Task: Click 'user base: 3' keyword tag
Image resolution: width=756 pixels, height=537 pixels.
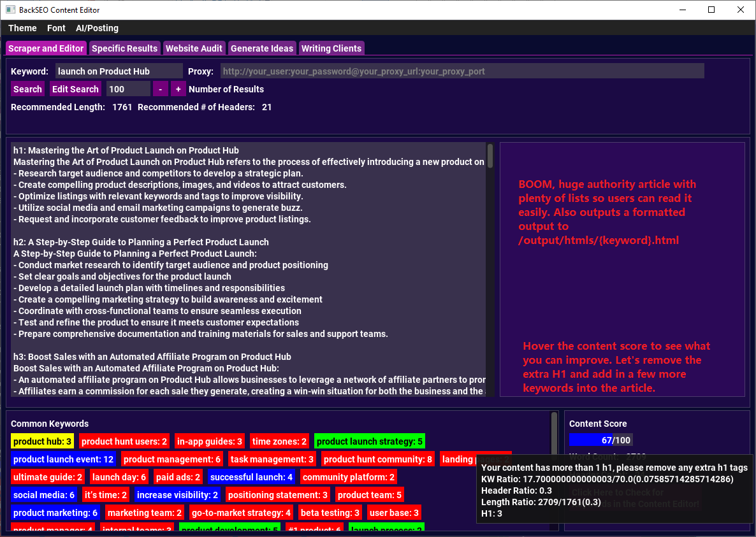Action: [x=394, y=513]
